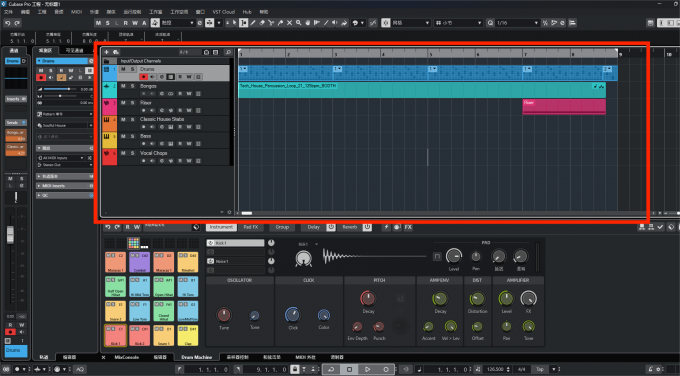
Task: Open the color tool dropdown arrow
Action: tap(362, 23)
